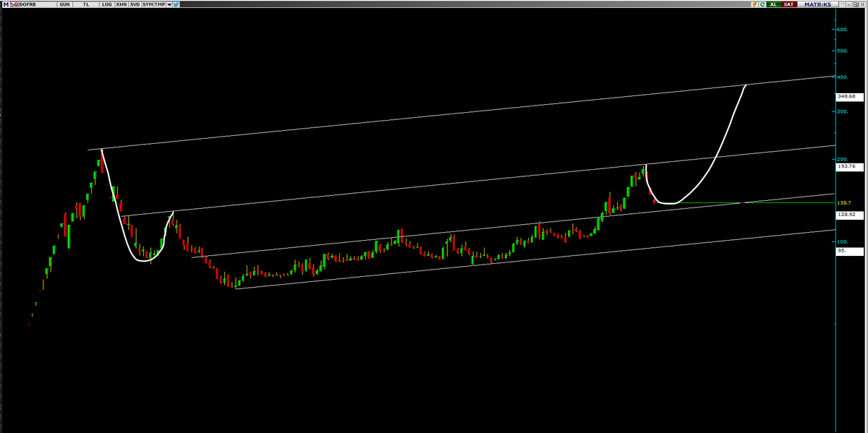Click the green refresh C icon
Screen dimensions: 868x433
click(x=762, y=4)
